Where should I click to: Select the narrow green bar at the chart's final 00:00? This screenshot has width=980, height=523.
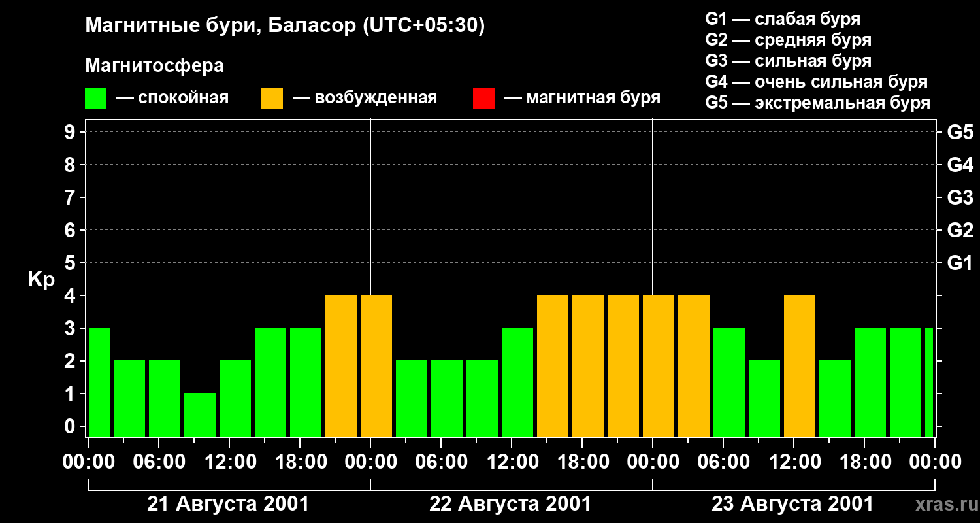(x=929, y=382)
